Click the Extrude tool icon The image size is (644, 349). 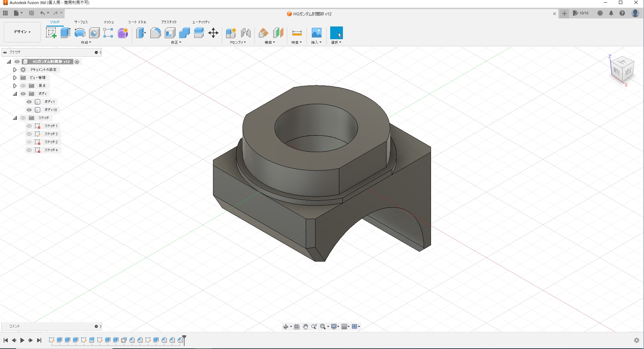[65, 33]
